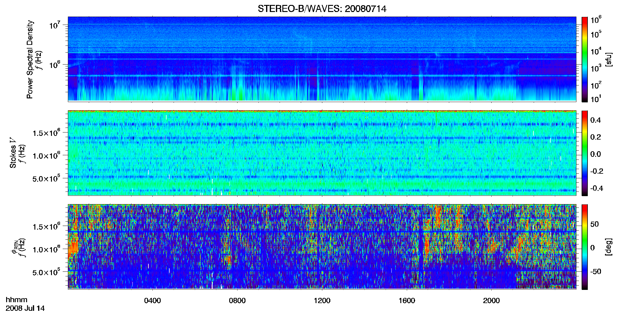
Task: Click the -0.4 tick label on Stokes colorbar
Action: (x=597, y=188)
